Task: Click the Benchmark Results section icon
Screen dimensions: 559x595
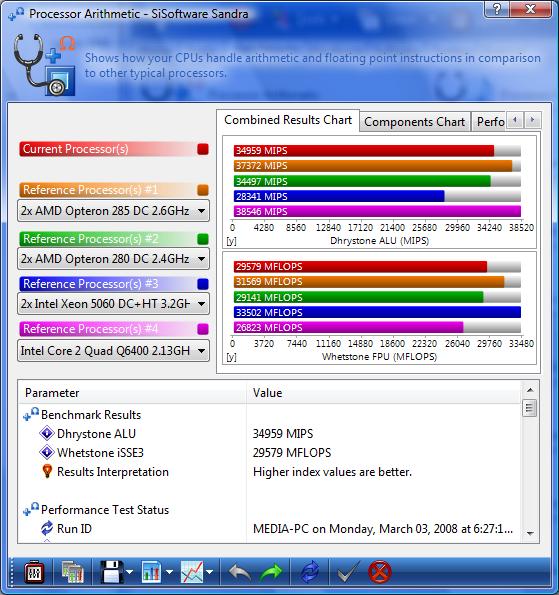Action: [31, 414]
